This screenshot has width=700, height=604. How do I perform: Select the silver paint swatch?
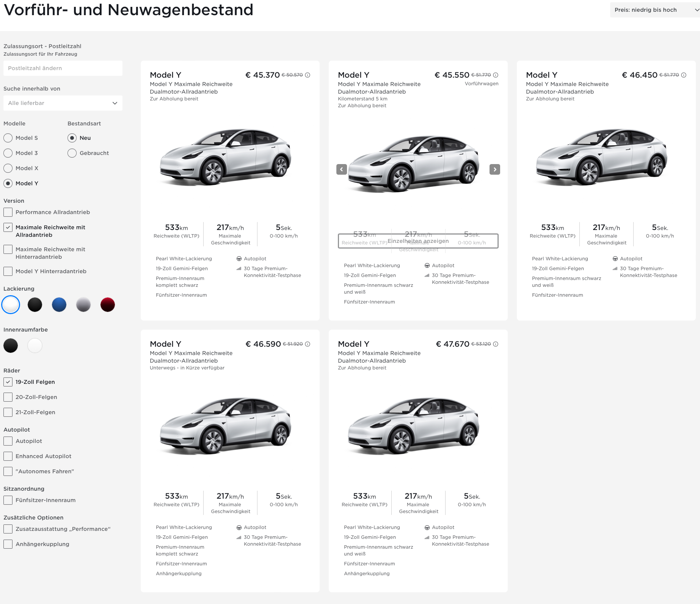[x=83, y=305]
